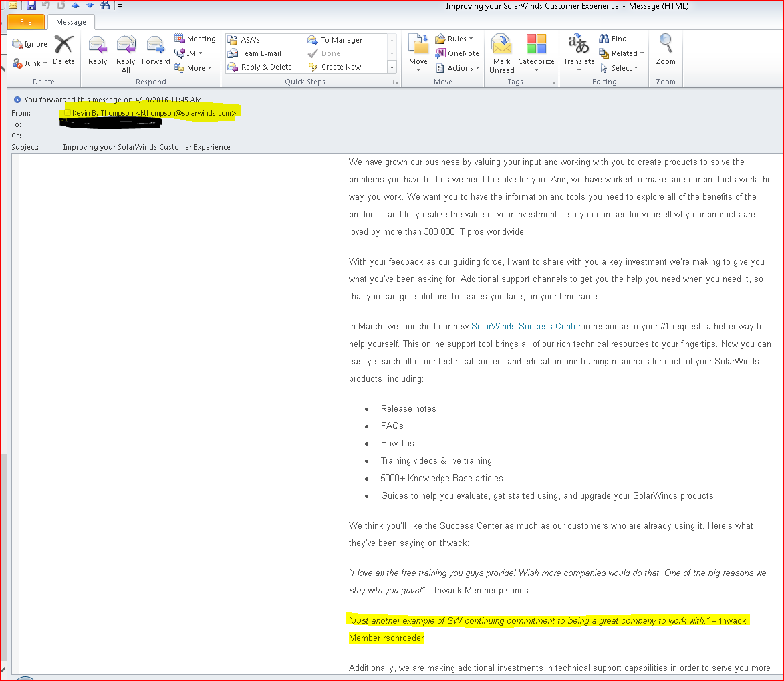Click the Done quick step
This screenshot has height=681, width=784.
324,53
